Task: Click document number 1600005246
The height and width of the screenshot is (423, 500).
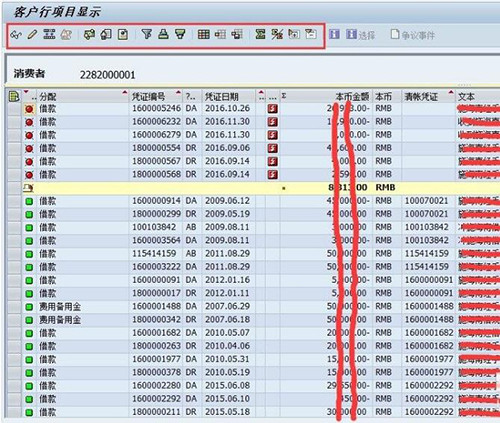Action: pyautogui.click(x=156, y=109)
